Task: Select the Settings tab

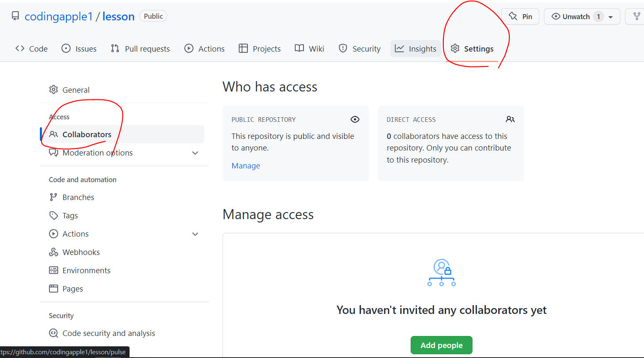Action: pos(472,49)
